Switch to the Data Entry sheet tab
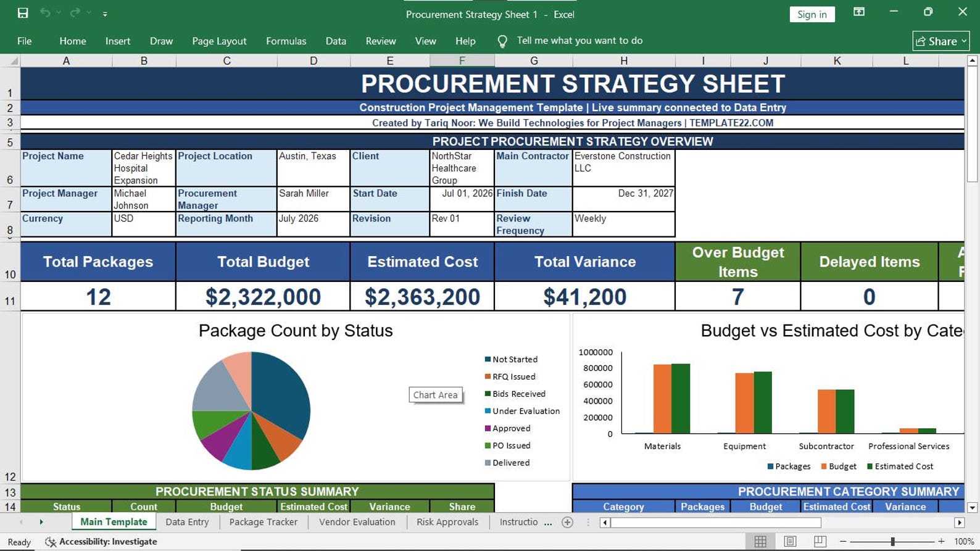The width and height of the screenshot is (980, 551). [187, 522]
